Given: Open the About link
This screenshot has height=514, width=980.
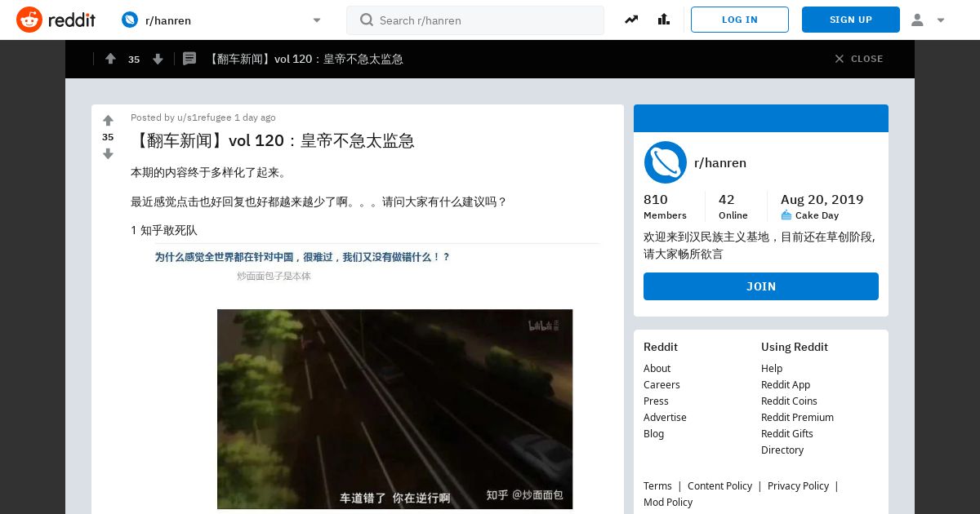Looking at the screenshot, I should [x=657, y=368].
